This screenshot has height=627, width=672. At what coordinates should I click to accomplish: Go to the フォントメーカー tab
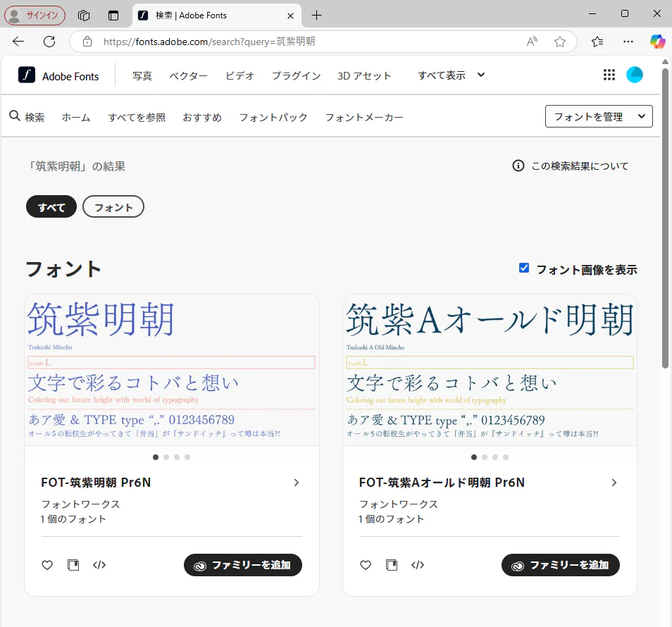(364, 117)
